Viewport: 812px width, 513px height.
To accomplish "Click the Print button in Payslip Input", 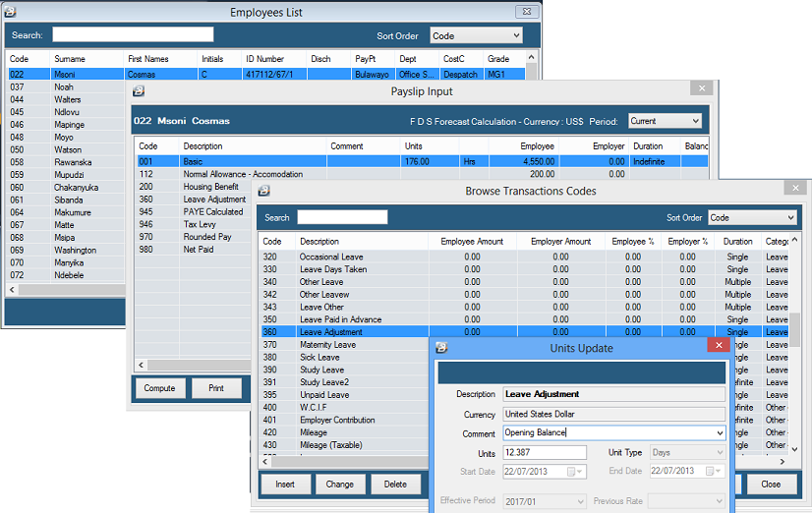I will point(216,388).
